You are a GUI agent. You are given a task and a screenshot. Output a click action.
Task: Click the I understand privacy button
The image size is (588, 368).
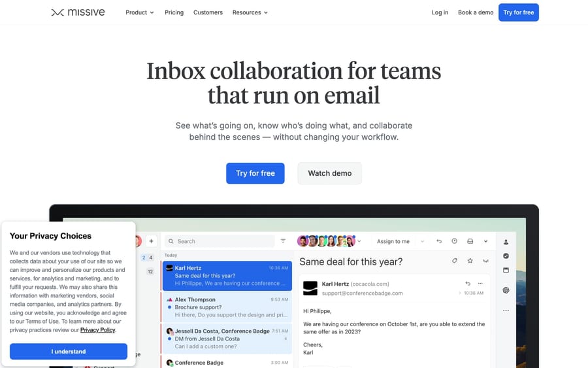click(69, 352)
